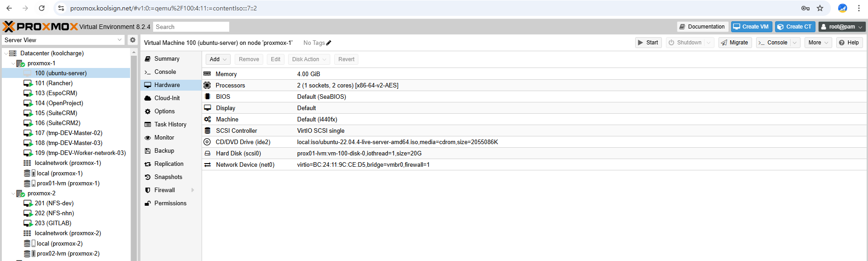Click the Migrate button
Viewport: 868px width, 261px height.
tap(735, 43)
